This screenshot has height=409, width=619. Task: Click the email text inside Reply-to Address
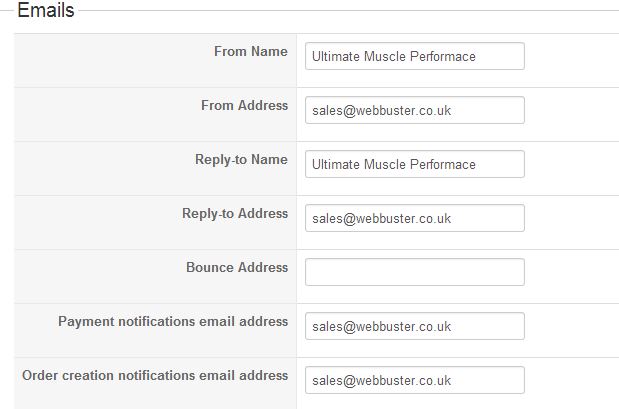(381, 218)
